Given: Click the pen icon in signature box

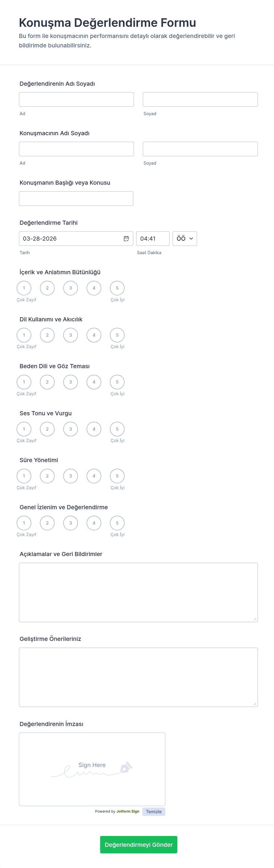Looking at the screenshot, I should pyautogui.click(x=126, y=768).
